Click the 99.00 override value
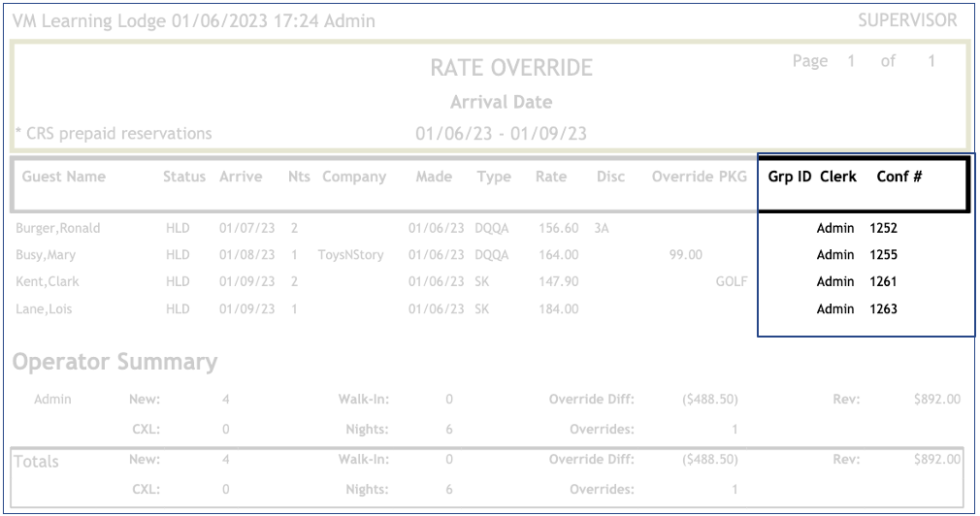Screen dimensions: 980x516 (x=685, y=255)
